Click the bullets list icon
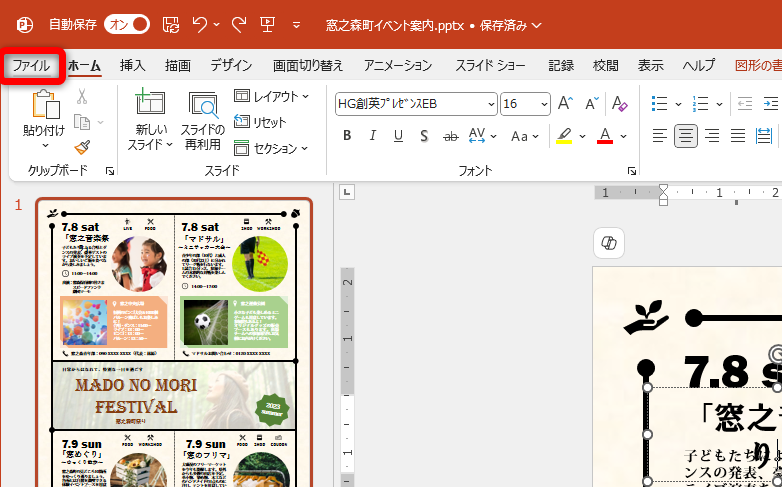This screenshot has height=487, width=782. (659, 104)
